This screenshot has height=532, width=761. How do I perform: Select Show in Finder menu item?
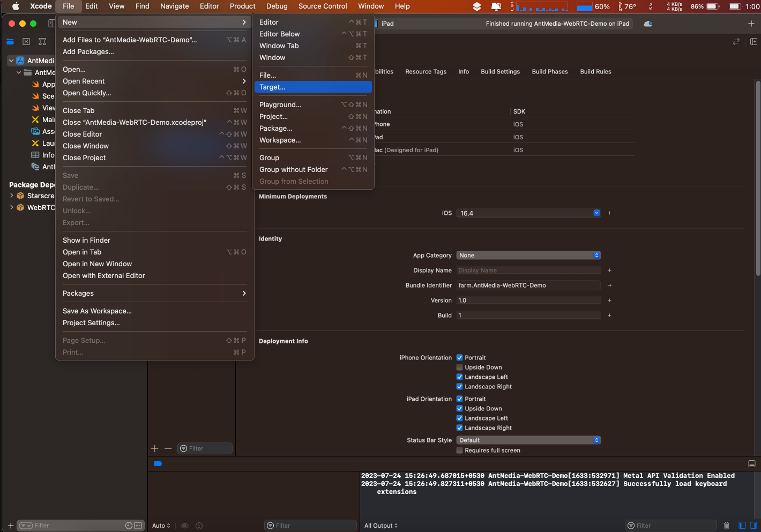(x=154, y=240)
